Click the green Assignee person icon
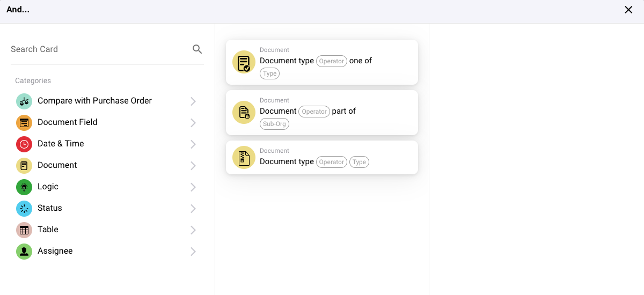 point(24,252)
